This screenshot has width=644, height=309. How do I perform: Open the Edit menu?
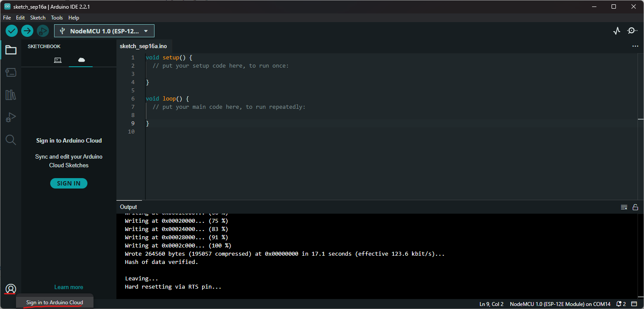[20, 18]
